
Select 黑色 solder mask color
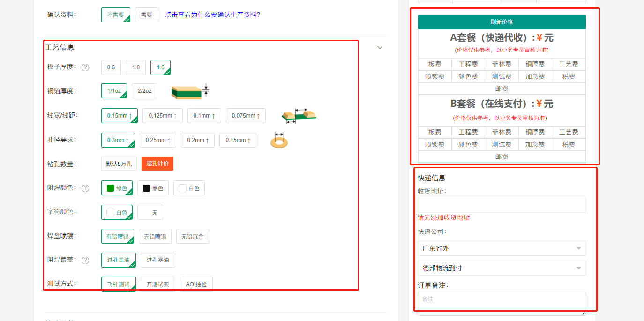(x=153, y=188)
